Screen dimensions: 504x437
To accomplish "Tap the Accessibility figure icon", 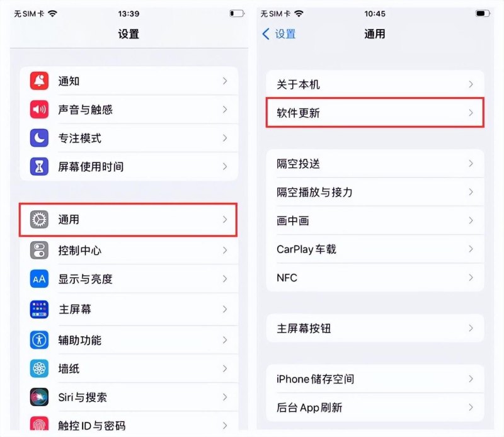I will pyautogui.click(x=39, y=339).
